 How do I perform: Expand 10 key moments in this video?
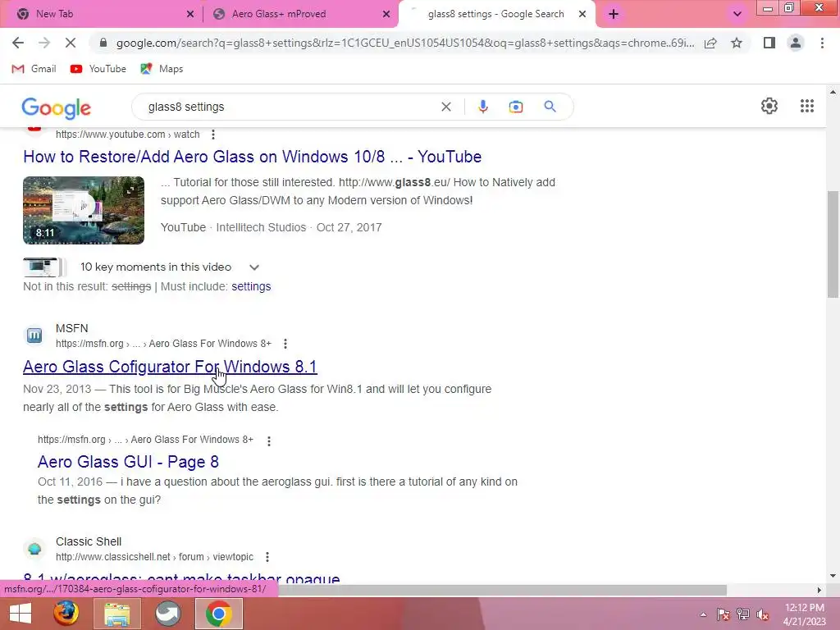[x=254, y=267]
